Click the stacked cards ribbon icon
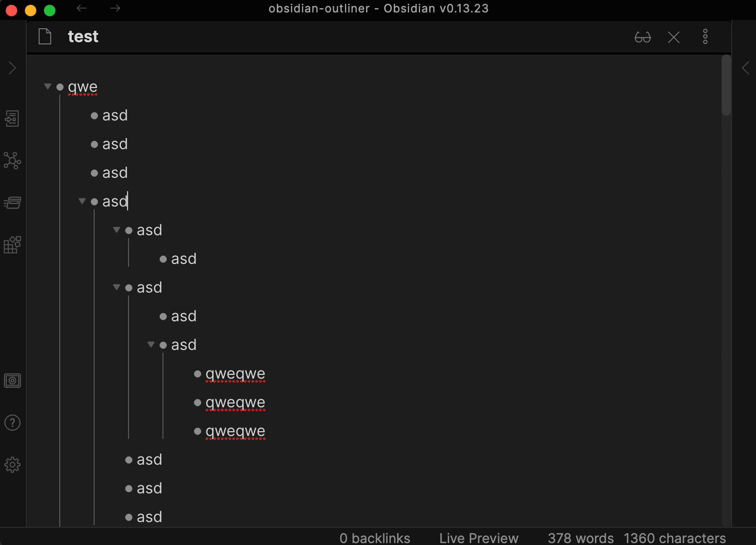The width and height of the screenshot is (756, 545). pyautogui.click(x=12, y=203)
